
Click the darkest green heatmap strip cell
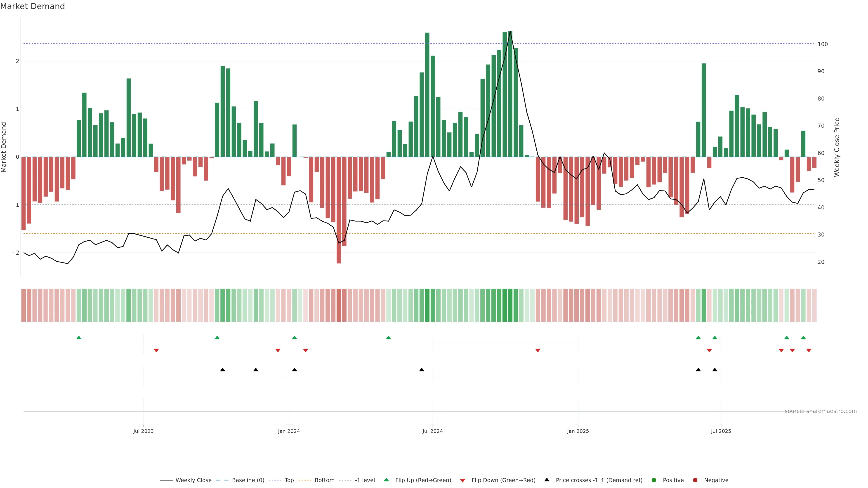pos(510,305)
